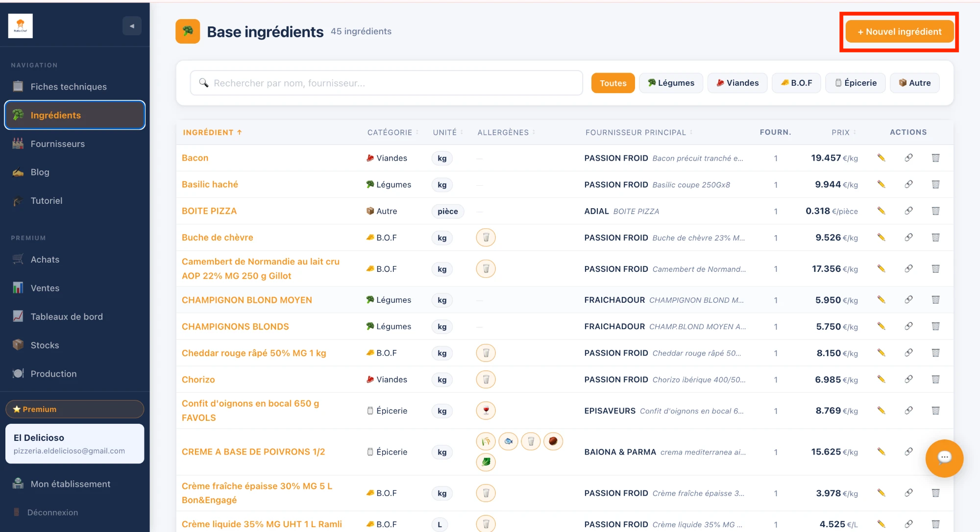The width and height of the screenshot is (980, 532).
Task: Sort the table by Prix
Action: click(x=843, y=132)
